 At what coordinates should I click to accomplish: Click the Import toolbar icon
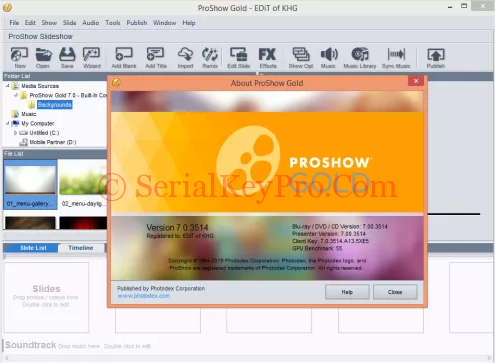(185, 58)
